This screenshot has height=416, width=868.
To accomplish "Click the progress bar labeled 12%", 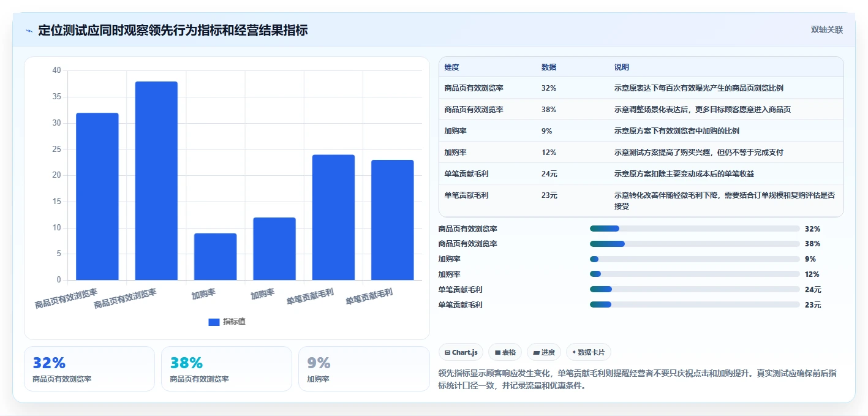I will (695, 274).
